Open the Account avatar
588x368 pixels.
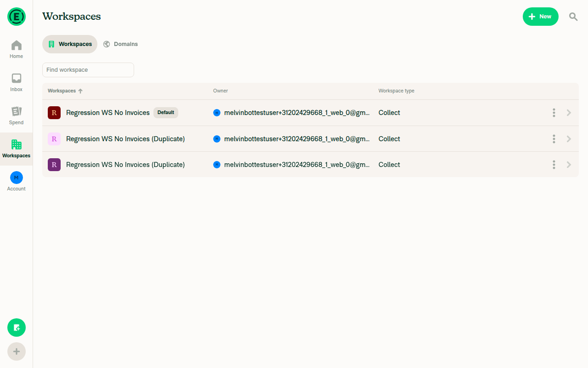click(17, 178)
